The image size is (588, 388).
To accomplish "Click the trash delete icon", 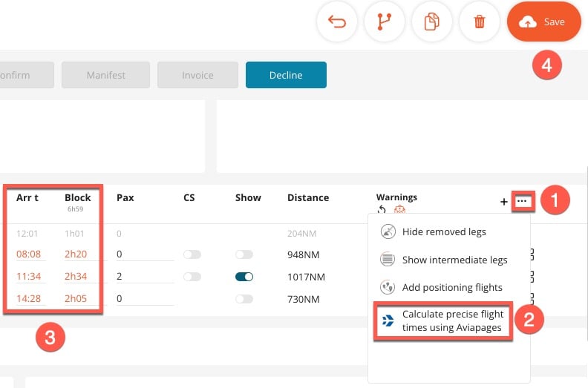I will coord(480,22).
